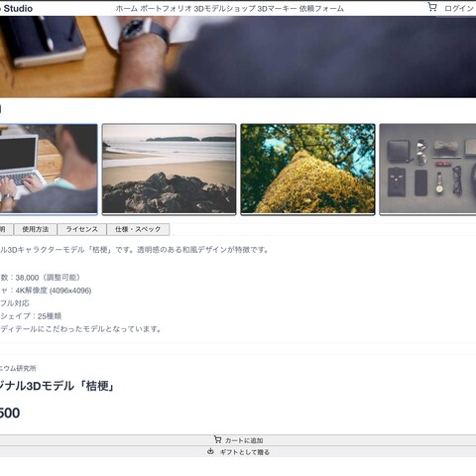
Task: Select the beach and rocks thumbnail
Action: pos(169,170)
